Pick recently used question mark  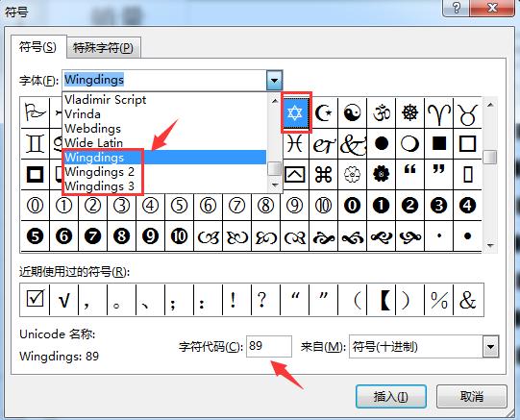pyautogui.click(x=261, y=299)
